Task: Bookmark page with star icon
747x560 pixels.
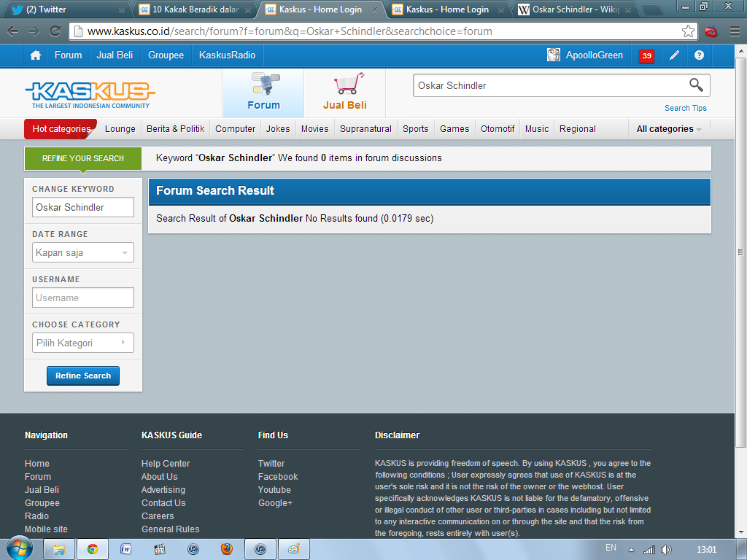Action: 688,31
